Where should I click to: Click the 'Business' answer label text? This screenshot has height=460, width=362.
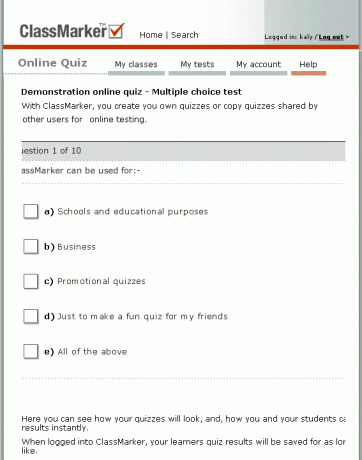(76, 247)
